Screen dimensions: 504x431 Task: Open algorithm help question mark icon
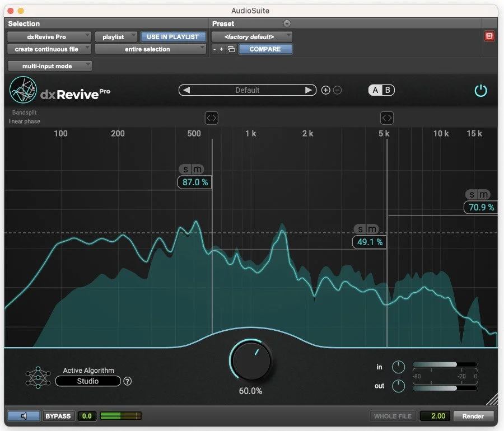128,381
